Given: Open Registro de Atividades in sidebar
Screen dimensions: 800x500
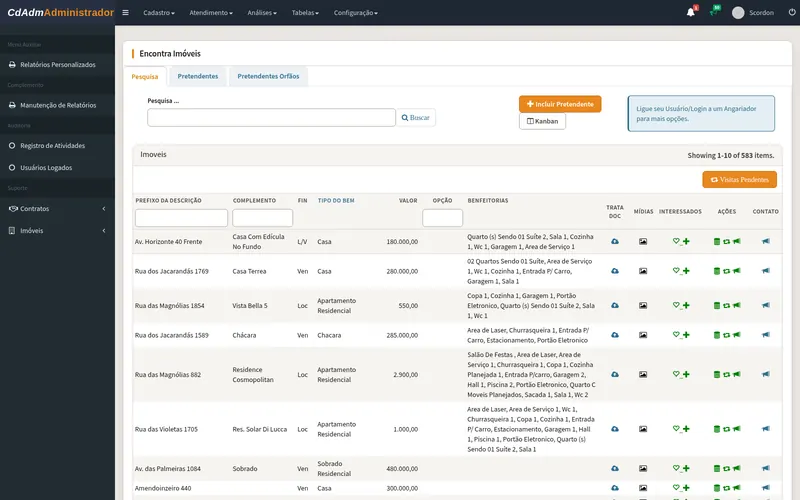Looking at the screenshot, I should (57, 145).
